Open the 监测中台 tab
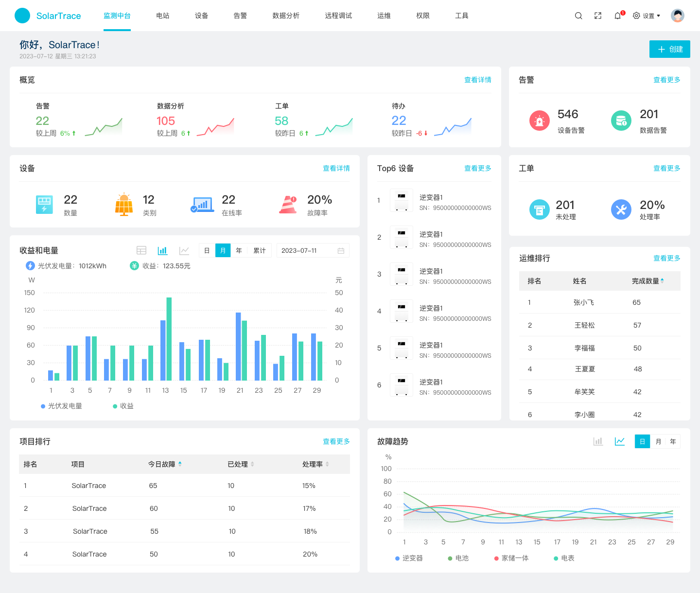 click(x=117, y=16)
